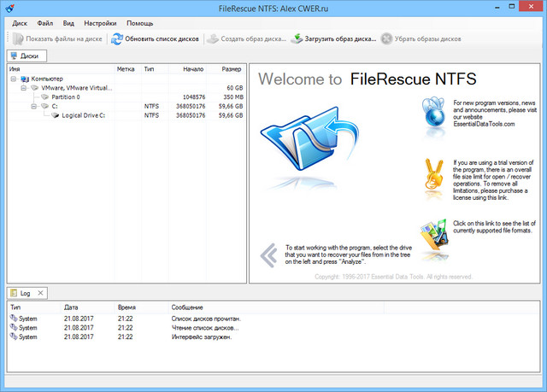Screen dimensions: 547x392
Task: Open the Файл menu
Action: (45, 23)
